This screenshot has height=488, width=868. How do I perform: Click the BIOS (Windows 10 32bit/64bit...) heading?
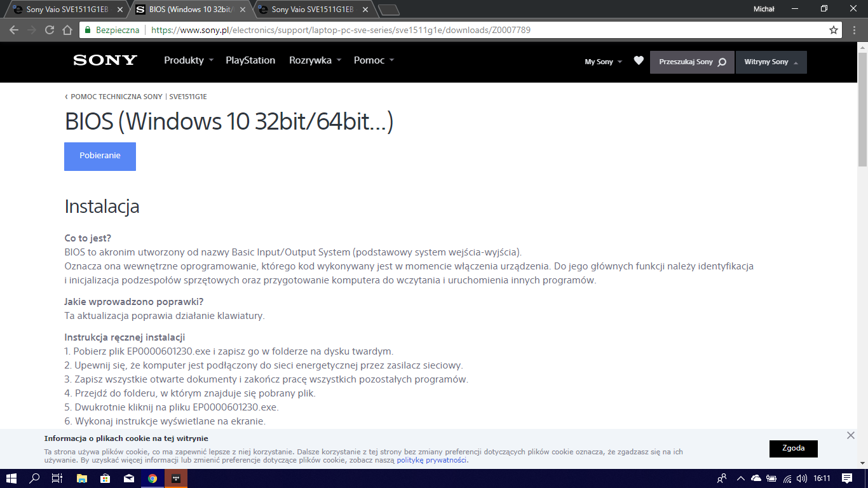coord(229,121)
